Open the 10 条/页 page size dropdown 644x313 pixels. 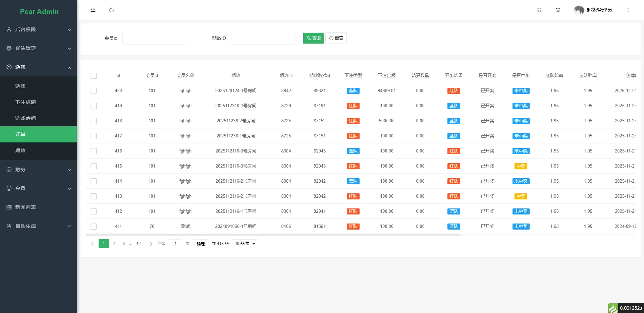[245, 244]
